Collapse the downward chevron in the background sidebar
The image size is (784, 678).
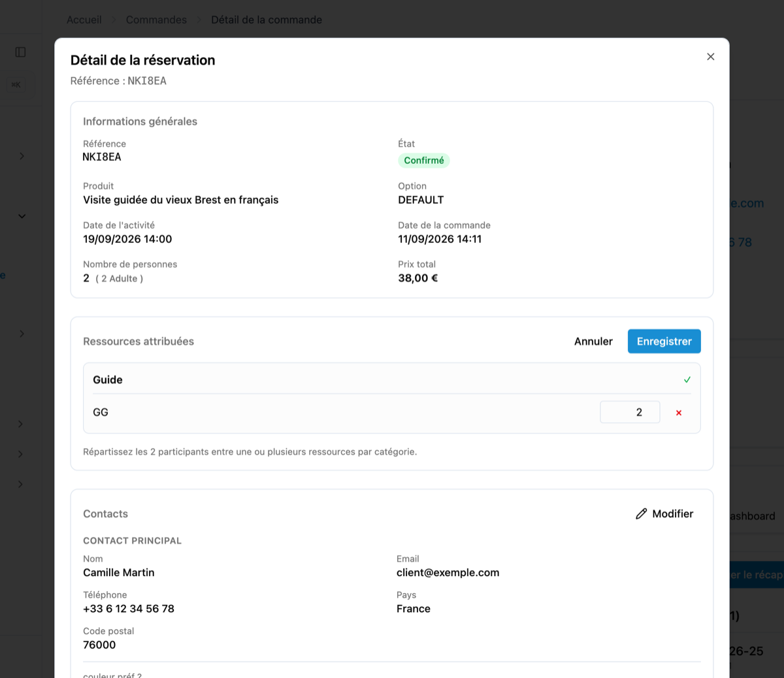coord(22,216)
